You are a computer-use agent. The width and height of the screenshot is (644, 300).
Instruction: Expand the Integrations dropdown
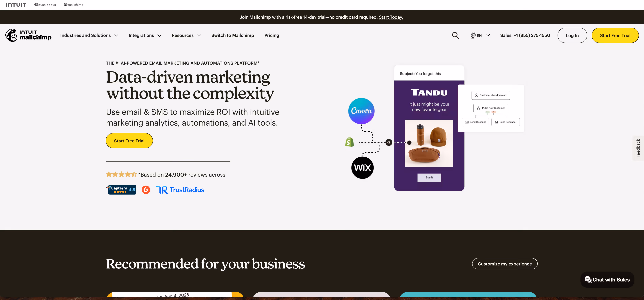click(145, 36)
